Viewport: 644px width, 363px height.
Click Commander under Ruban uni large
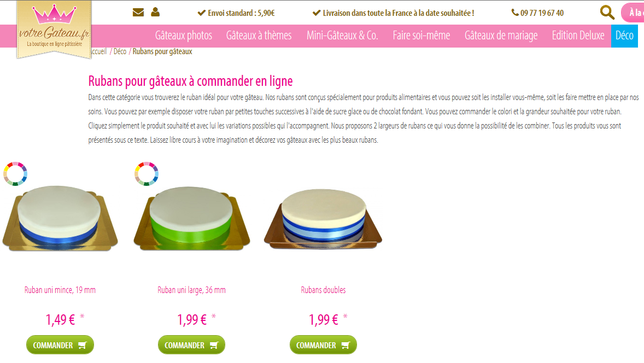pyautogui.click(x=191, y=345)
